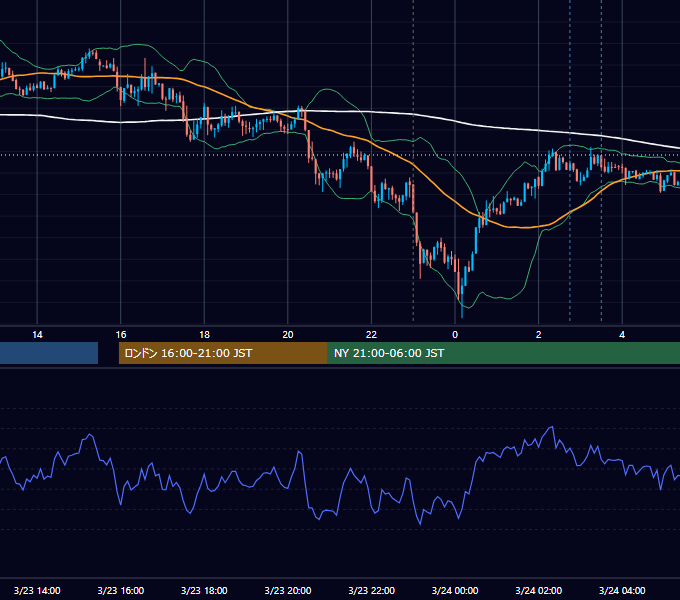Click the 3/23 18:00 time label
The image size is (680, 600).
coord(204,590)
